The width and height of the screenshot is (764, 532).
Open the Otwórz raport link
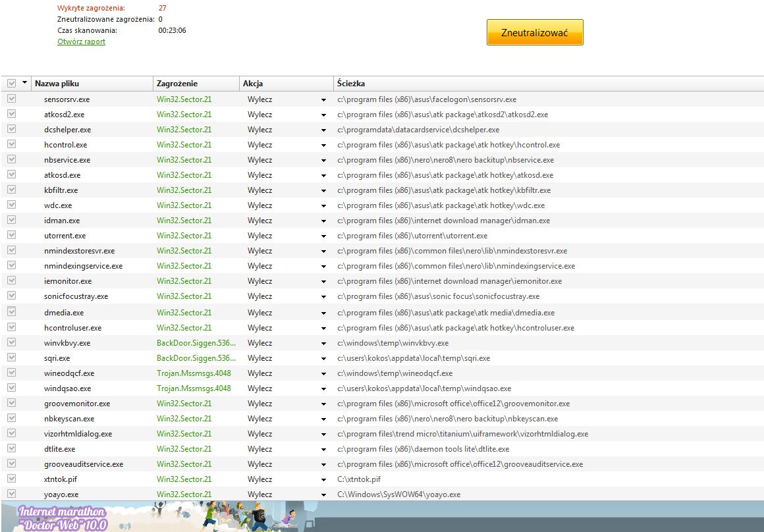point(82,41)
